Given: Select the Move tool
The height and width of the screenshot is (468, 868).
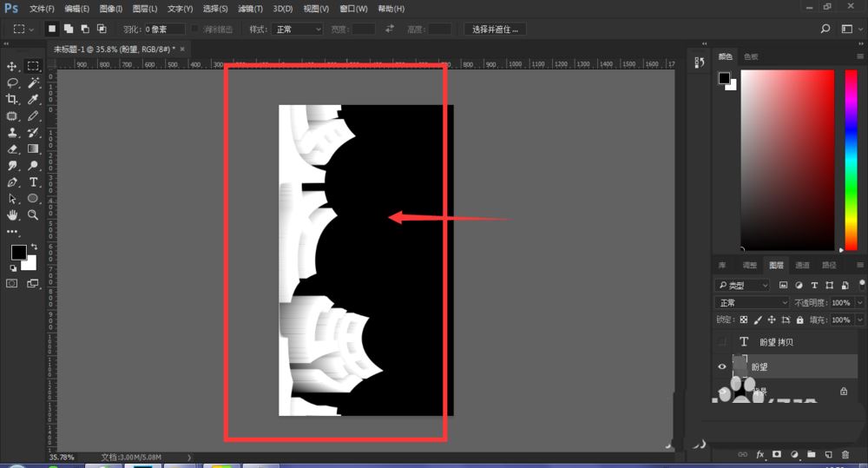Looking at the screenshot, I should tap(11, 67).
